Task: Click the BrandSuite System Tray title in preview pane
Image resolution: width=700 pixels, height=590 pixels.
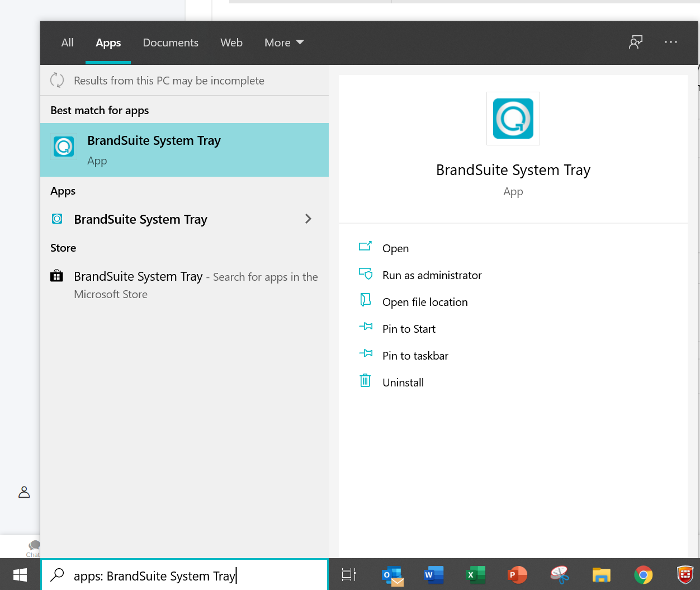Action: point(513,170)
